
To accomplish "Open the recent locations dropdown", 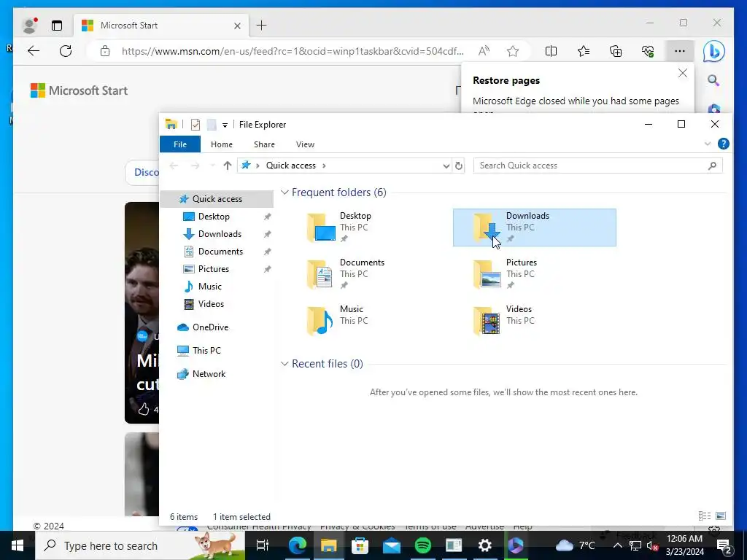I will click(212, 166).
